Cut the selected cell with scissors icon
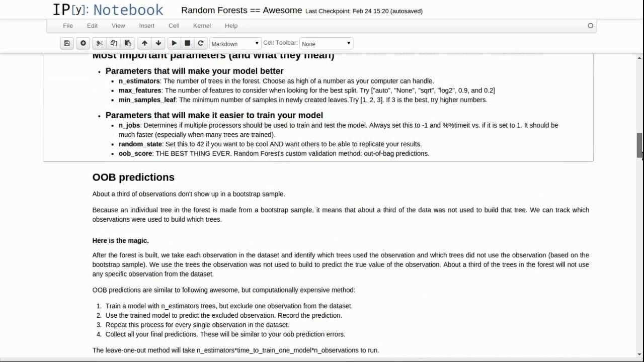 click(x=100, y=43)
